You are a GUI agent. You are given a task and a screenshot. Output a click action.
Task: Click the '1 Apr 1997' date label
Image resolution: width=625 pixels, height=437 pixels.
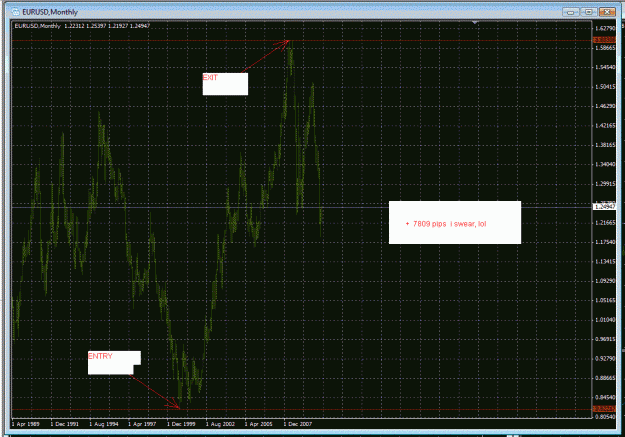pyautogui.click(x=142, y=424)
